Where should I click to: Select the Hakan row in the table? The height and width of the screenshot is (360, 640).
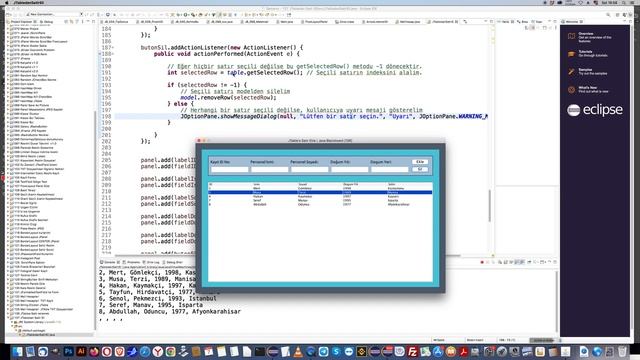[320, 196]
